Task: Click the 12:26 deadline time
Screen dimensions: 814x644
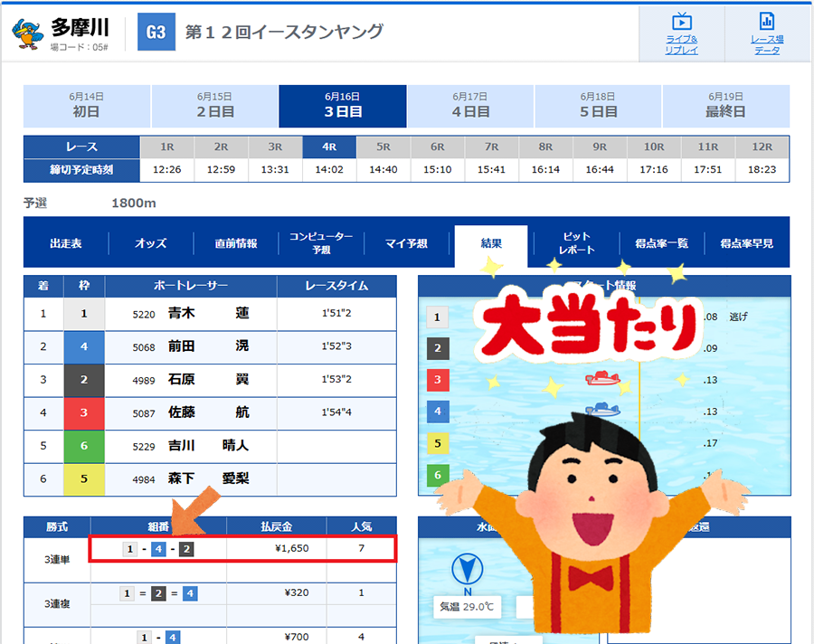Action: pyautogui.click(x=167, y=170)
